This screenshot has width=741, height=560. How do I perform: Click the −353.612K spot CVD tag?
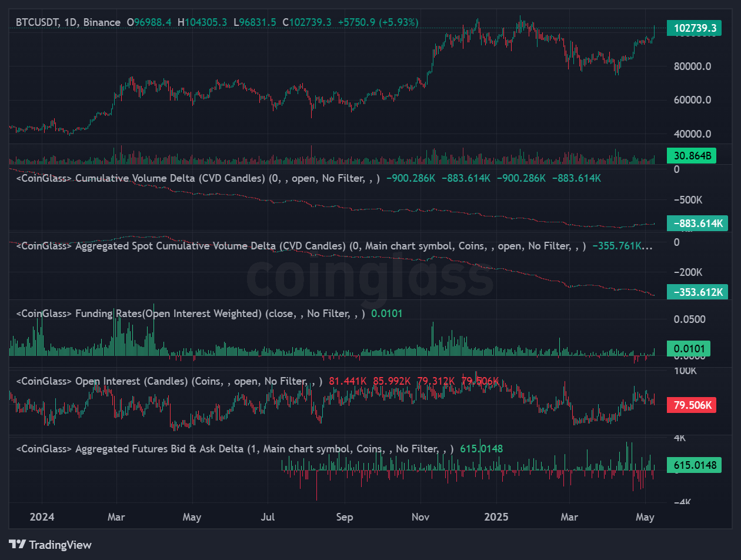697,291
